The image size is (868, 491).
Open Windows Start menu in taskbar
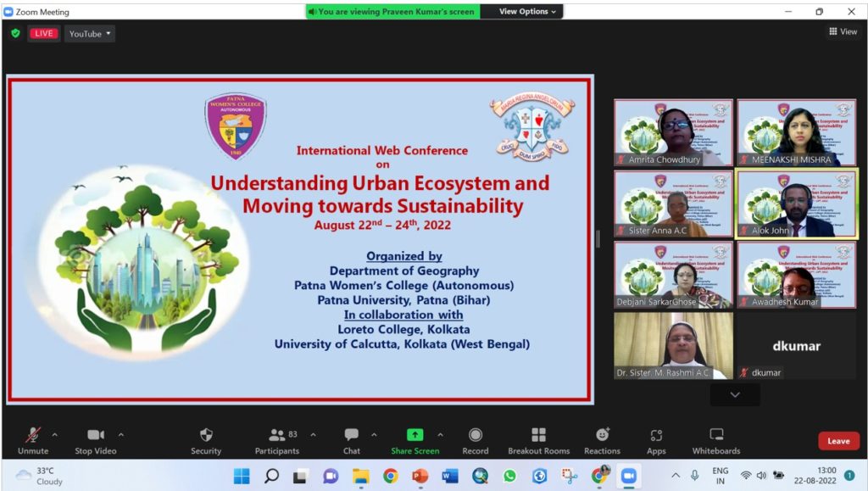point(242,476)
